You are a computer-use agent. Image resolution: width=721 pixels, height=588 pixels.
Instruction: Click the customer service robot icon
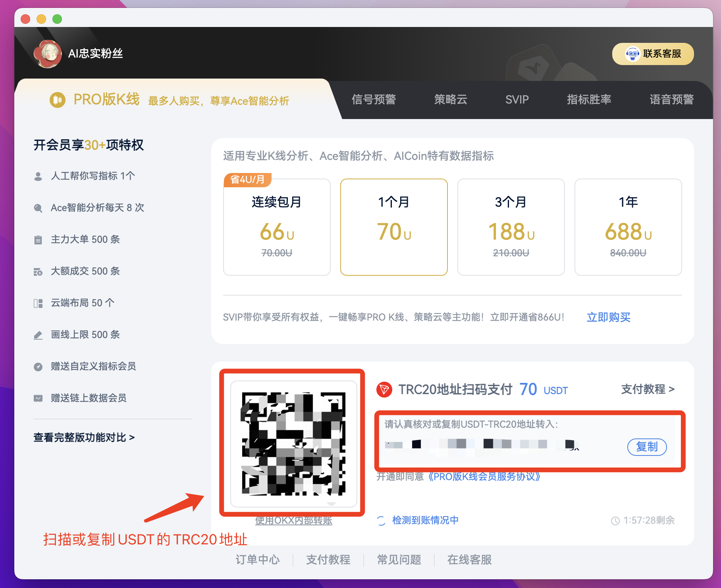tap(632, 54)
